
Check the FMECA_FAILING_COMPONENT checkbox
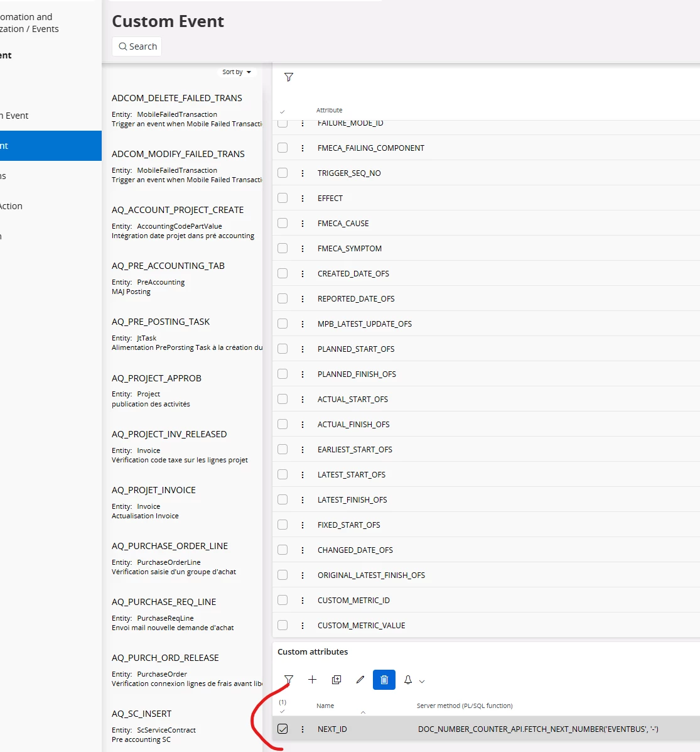coord(283,148)
